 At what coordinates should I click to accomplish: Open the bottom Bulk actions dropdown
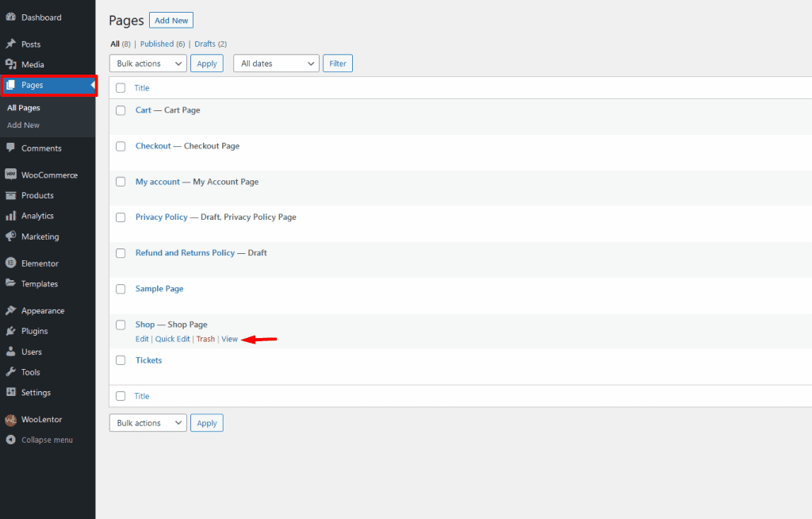click(x=147, y=423)
